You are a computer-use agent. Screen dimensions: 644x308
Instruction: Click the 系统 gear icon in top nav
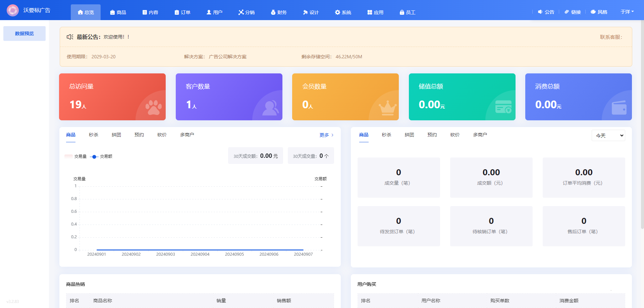point(338,12)
